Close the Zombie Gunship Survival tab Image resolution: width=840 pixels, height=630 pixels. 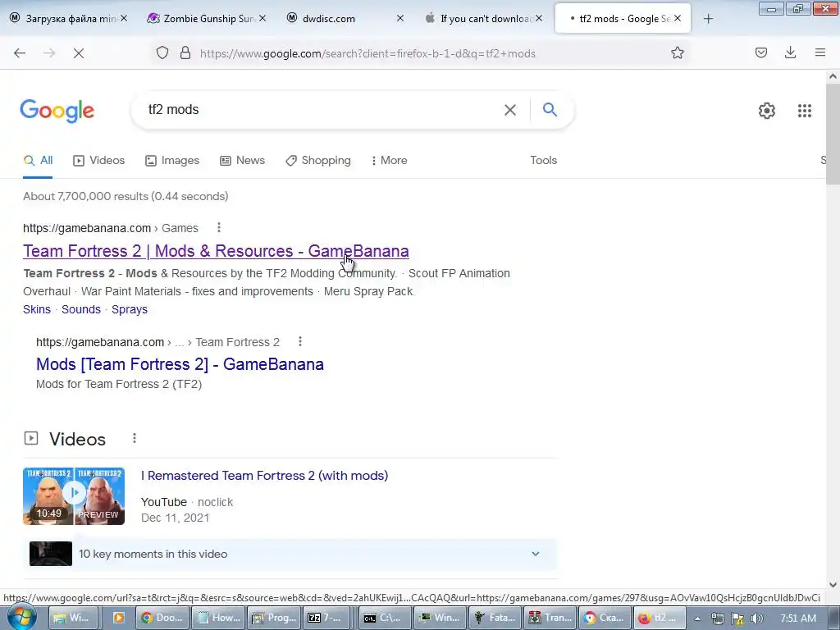[x=262, y=18]
